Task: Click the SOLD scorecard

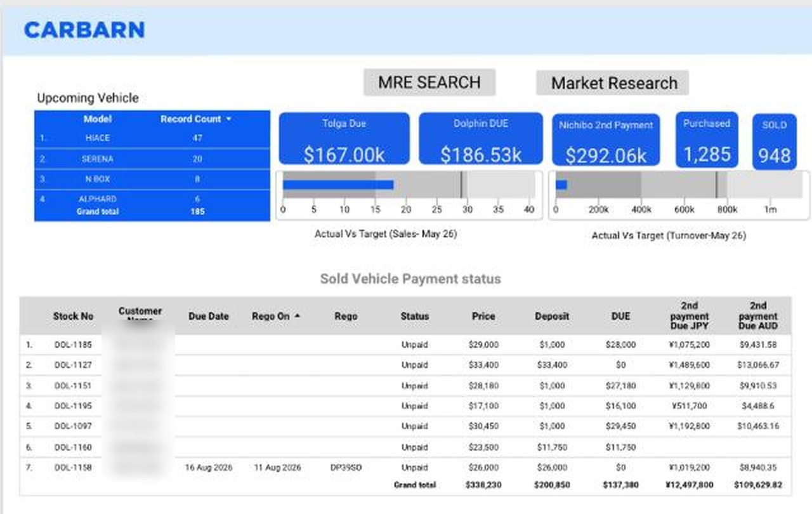Action: tap(775, 142)
